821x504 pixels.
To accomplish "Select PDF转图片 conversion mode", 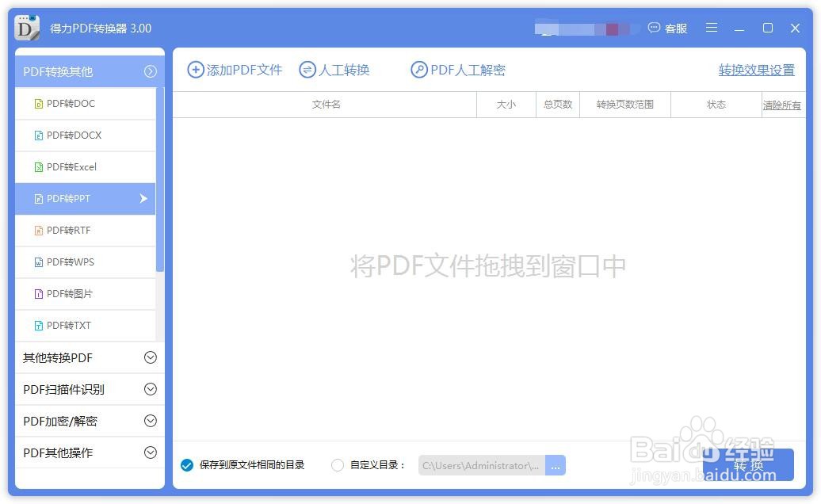I will click(86, 294).
